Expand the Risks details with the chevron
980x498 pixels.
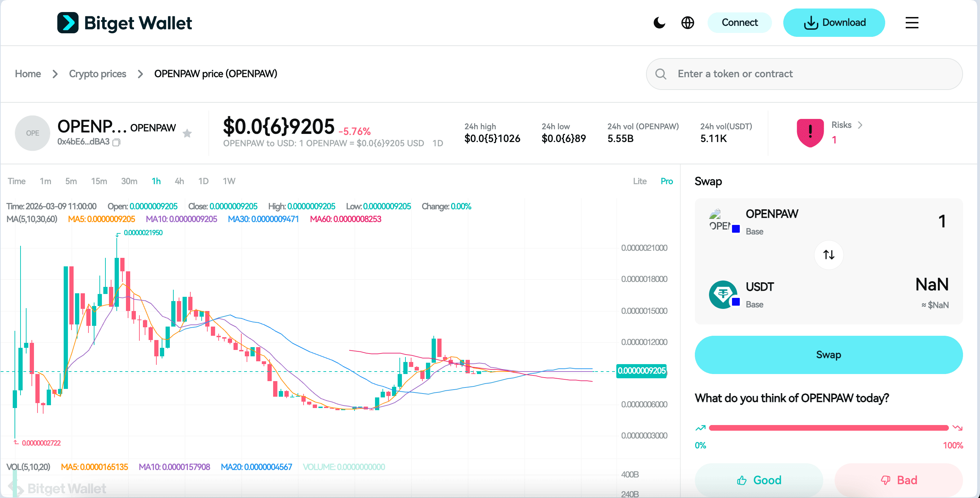pos(860,125)
